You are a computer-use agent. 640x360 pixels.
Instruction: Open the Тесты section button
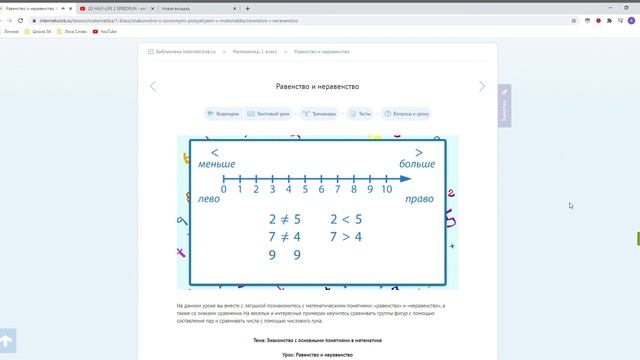[x=360, y=114]
